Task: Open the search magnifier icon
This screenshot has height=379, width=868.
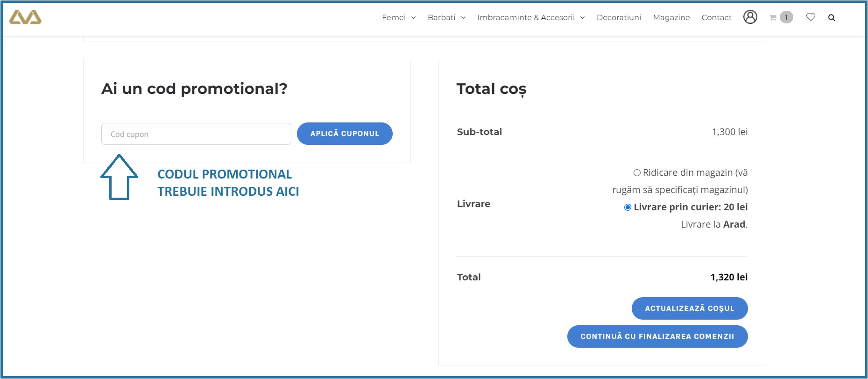Action: pos(832,18)
